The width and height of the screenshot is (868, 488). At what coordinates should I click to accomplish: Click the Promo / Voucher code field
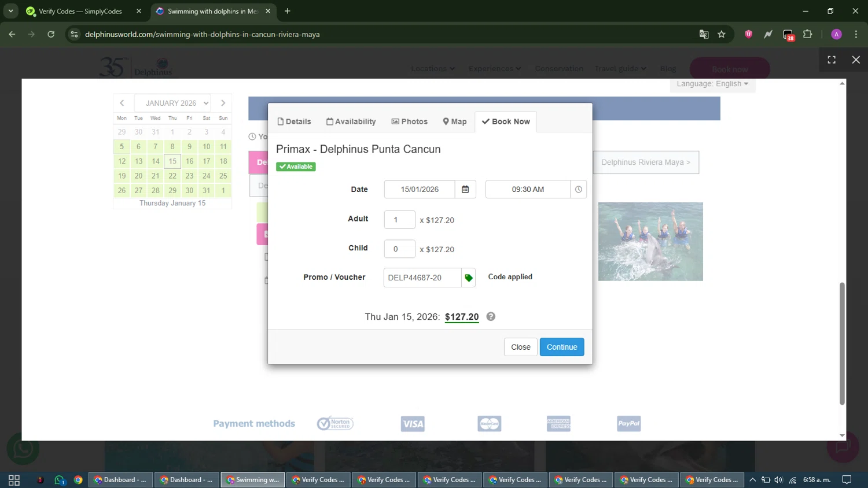pyautogui.click(x=422, y=278)
